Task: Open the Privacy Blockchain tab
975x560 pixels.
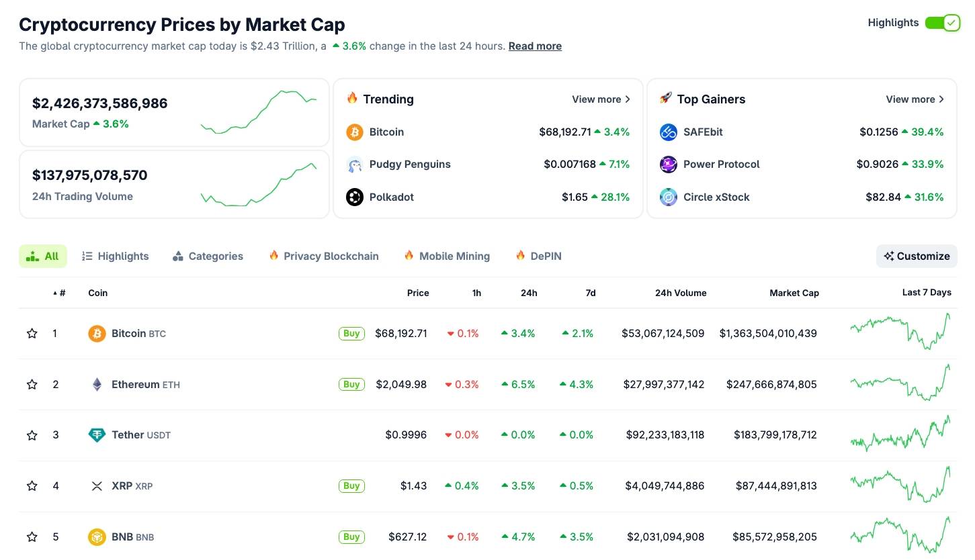Action: 323,256
